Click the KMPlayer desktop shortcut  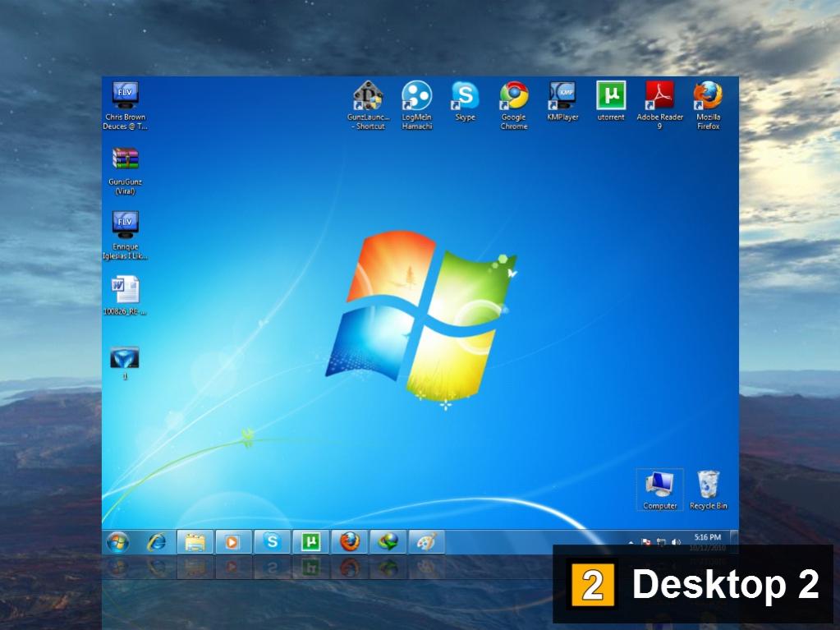click(562, 101)
